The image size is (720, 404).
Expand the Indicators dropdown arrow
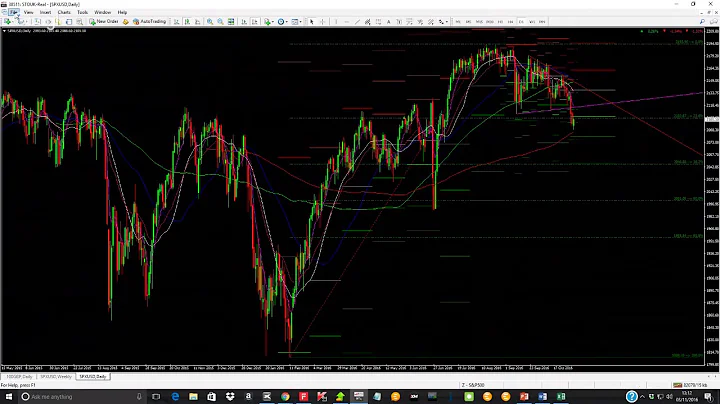pos(273,22)
